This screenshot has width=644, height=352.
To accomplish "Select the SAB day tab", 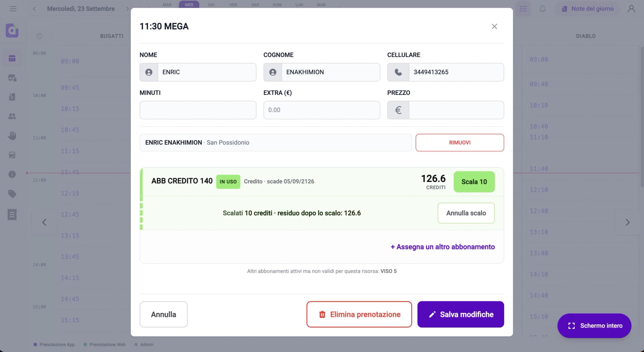I will click(x=255, y=5).
